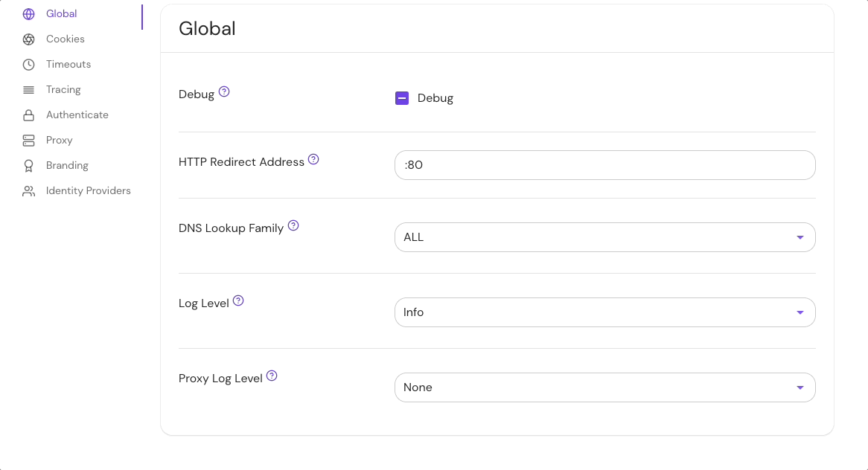Go to the Timeouts settings section
Viewport: 868px width, 470px height.
pyautogui.click(x=68, y=65)
